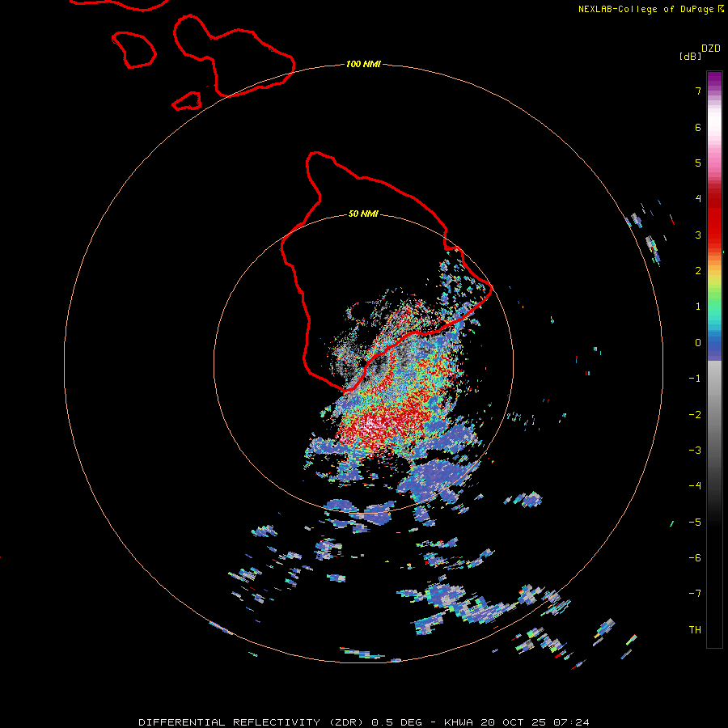Image resolution: width=728 pixels, height=728 pixels.
Task: Click the -4 value on color scale
Action: point(695,486)
